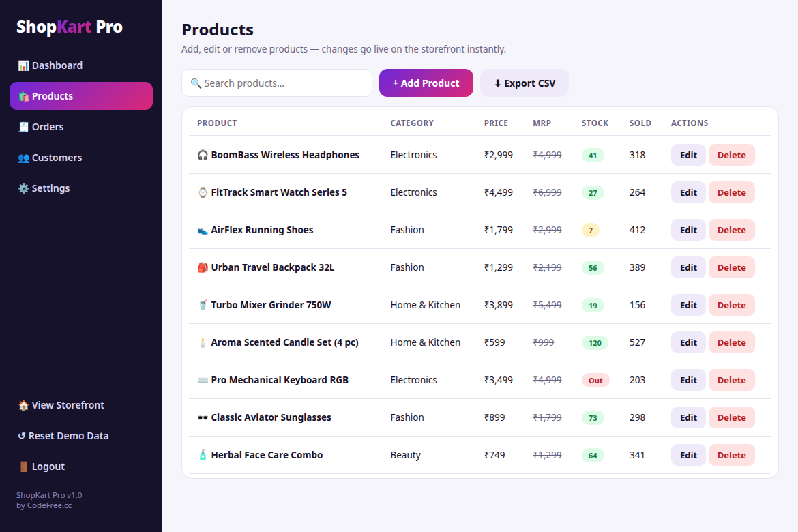Delete Urban Travel Backpack 32L

point(731,268)
